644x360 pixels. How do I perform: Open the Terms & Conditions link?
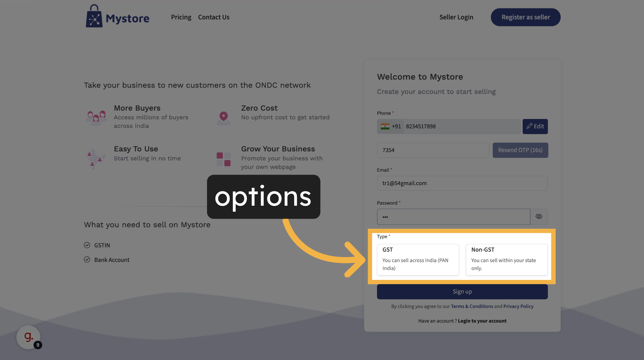(472, 306)
